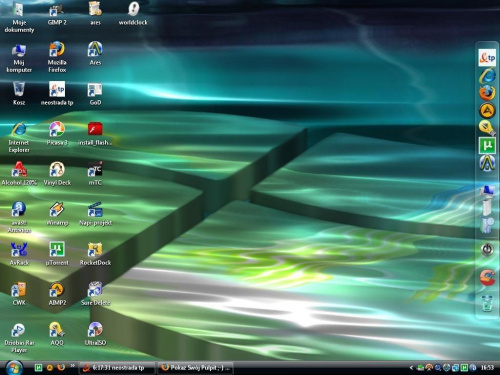Select Mozilla Firefox shortcut on the desktop

coord(57,57)
